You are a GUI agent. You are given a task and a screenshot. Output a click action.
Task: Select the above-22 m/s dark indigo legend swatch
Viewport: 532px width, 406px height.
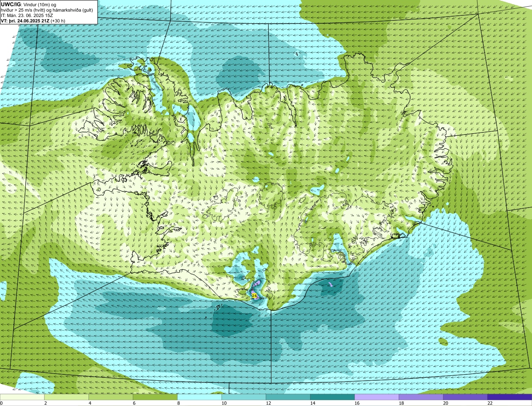pos(510,397)
